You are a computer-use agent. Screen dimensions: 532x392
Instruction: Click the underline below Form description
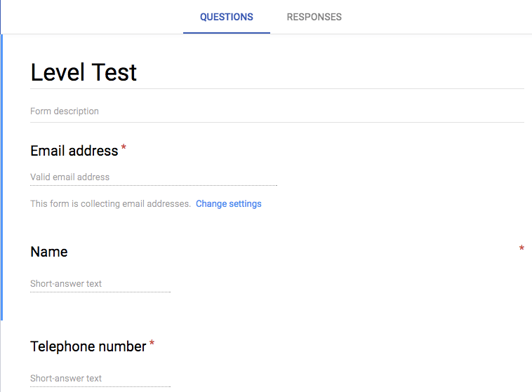277,123
